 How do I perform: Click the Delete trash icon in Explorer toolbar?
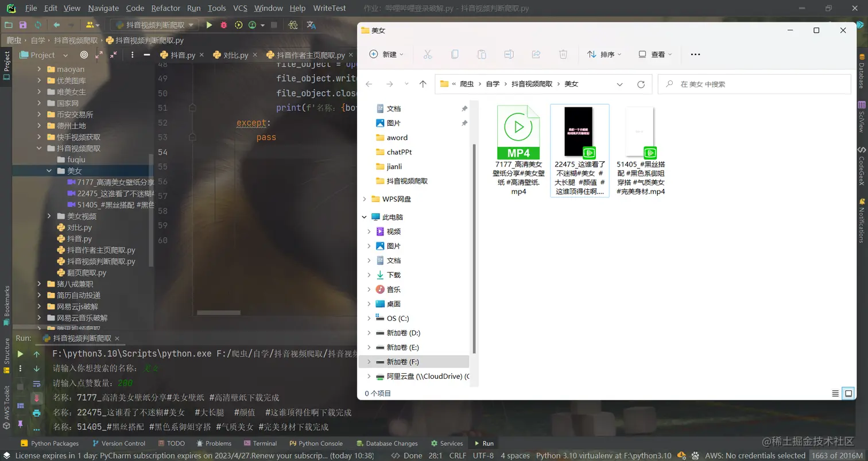pos(563,55)
